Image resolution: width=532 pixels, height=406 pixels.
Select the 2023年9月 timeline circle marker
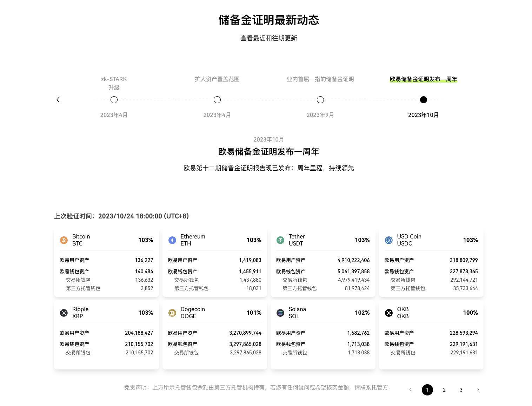click(320, 100)
